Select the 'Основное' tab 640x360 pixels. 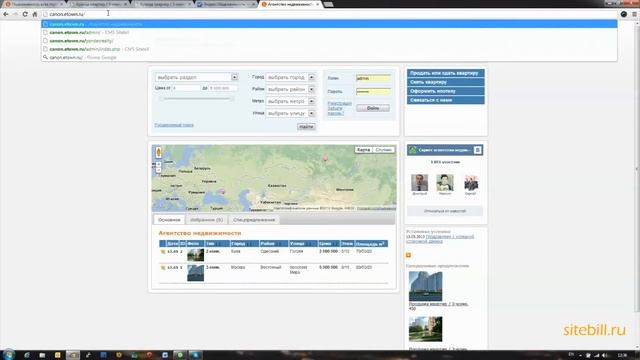pyautogui.click(x=169, y=220)
